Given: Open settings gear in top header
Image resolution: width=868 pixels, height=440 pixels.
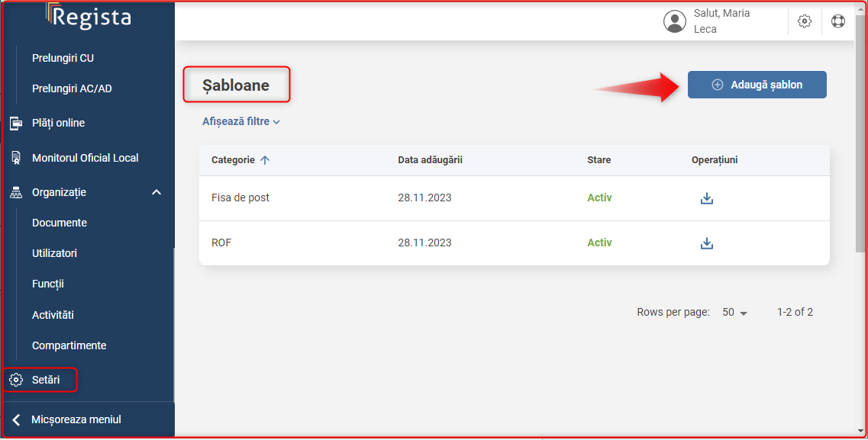Looking at the screenshot, I should (805, 21).
